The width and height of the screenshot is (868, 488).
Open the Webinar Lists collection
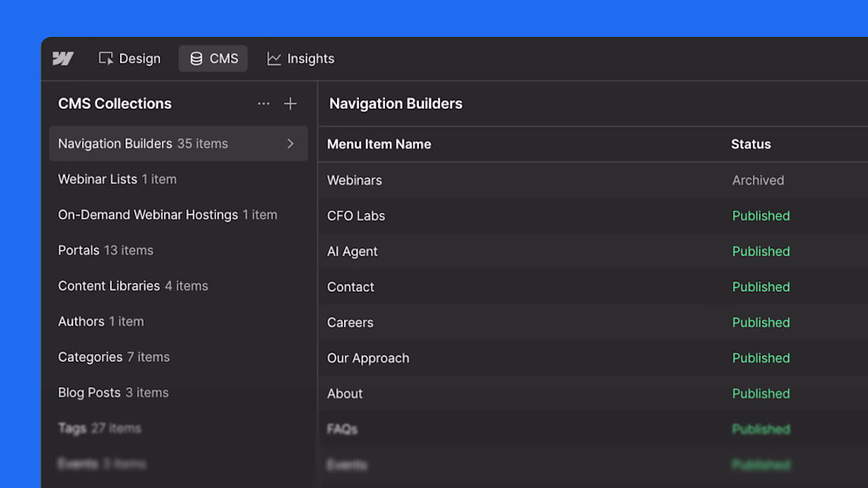tap(178, 179)
